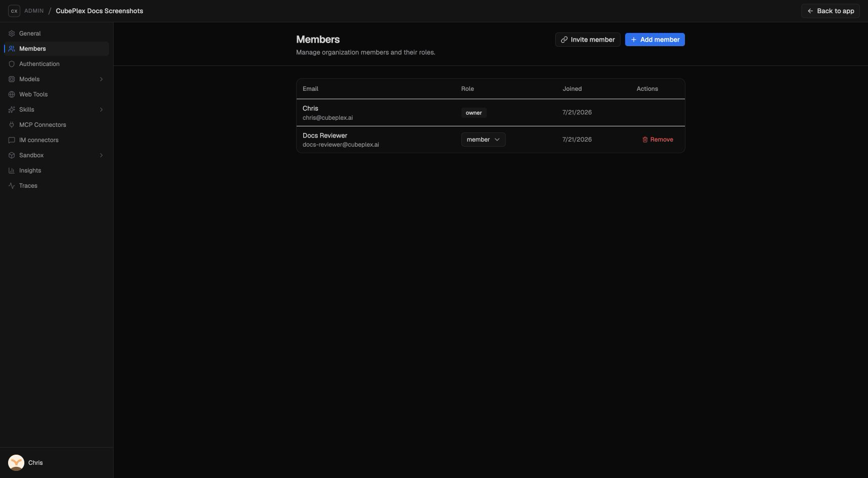The image size is (868, 478).
Task: Click the CX logo icon
Action: tap(14, 11)
